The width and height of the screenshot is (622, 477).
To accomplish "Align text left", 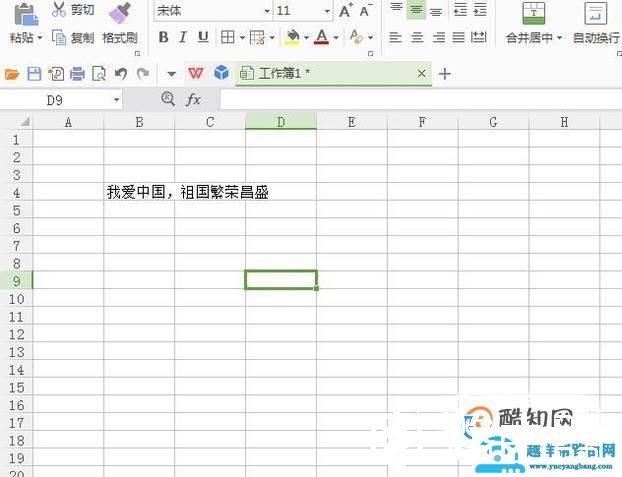I will click(395, 37).
